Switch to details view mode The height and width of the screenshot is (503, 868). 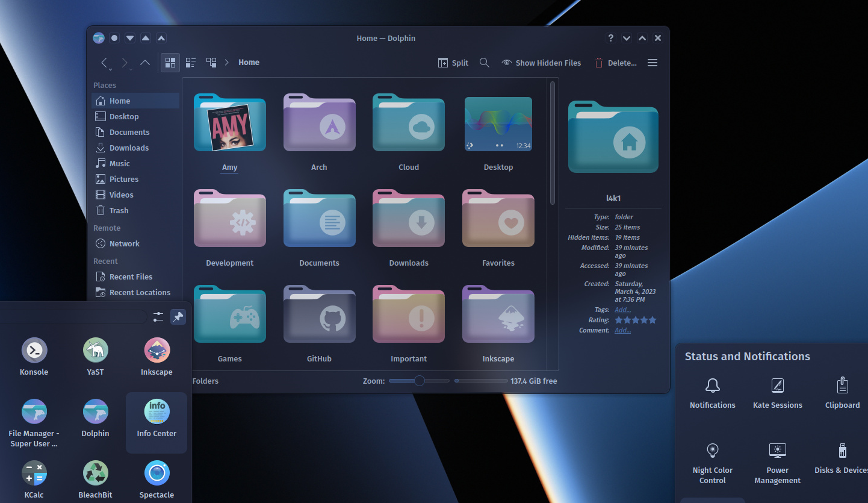[190, 62]
